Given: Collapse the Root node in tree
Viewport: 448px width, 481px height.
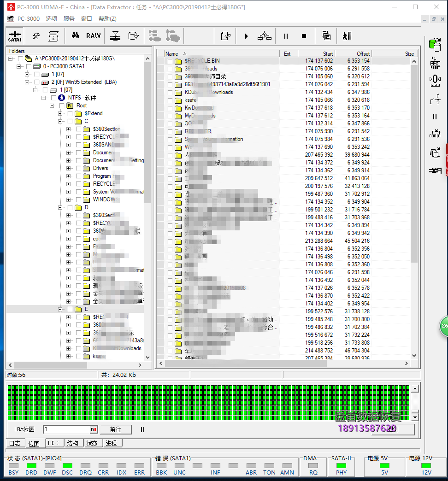Looking at the screenshot, I should pyautogui.click(x=52, y=106).
